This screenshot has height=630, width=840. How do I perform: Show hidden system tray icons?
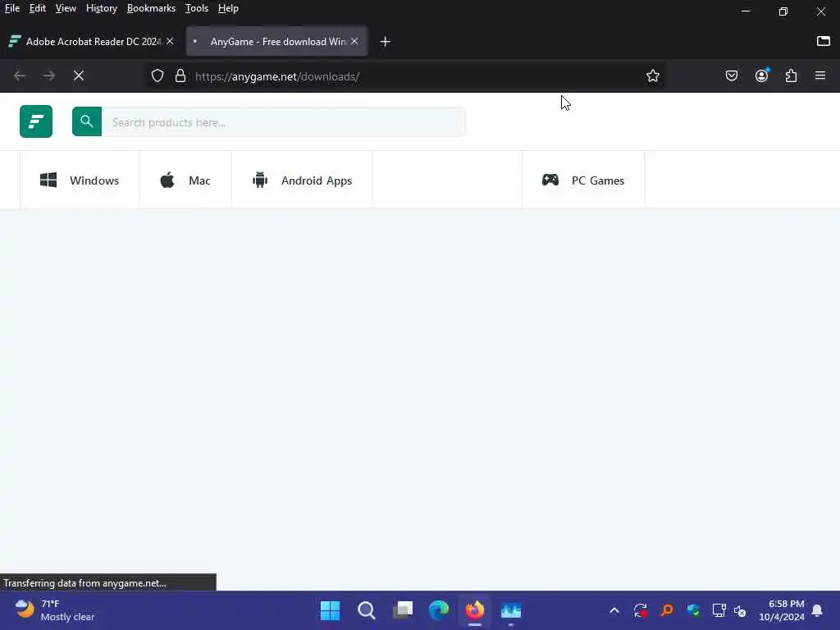[x=614, y=610]
